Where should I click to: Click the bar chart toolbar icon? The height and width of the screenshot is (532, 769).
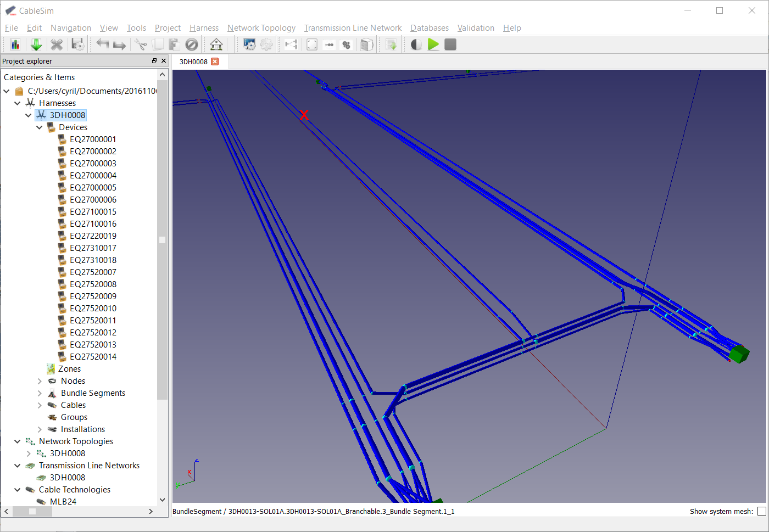pyautogui.click(x=15, y=44)
